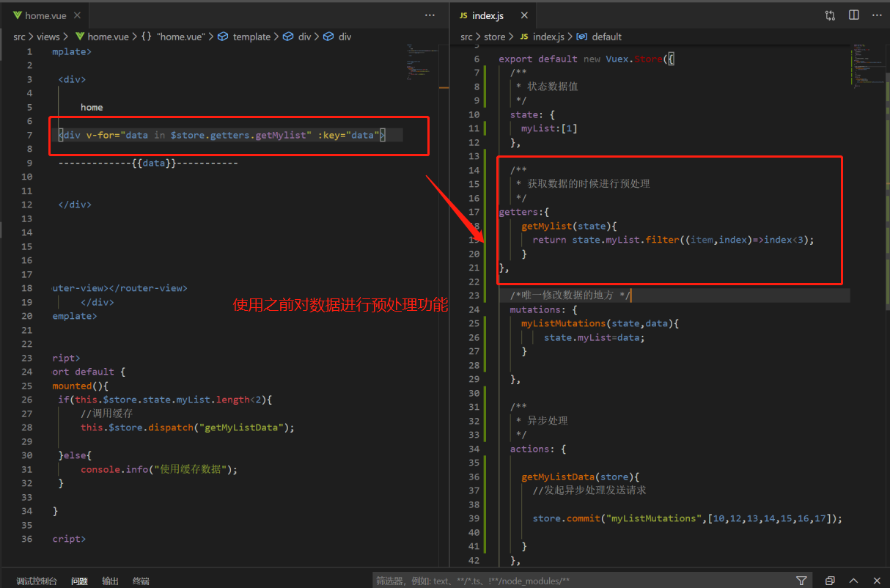Maximize the bottom panel with chevron up
Viewport: 890px width, 588px height.
pyautogui.click(x=855, y=580)
